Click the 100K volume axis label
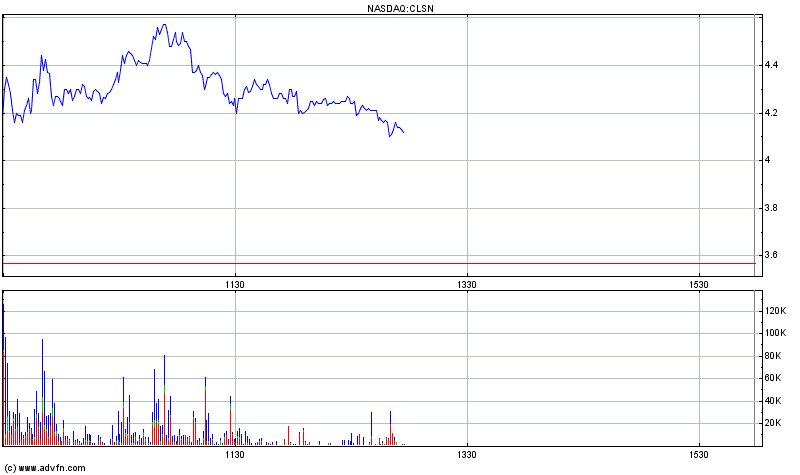The height and width of the screenshot is (475, 800). click(775, 334)
